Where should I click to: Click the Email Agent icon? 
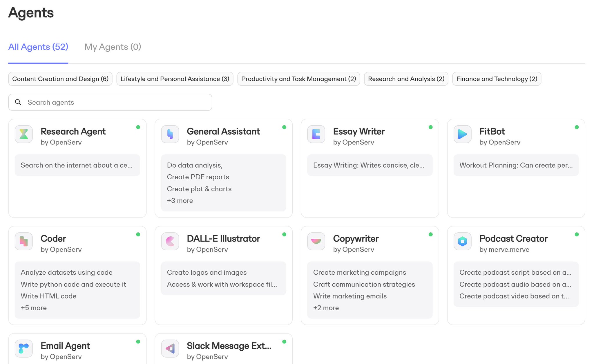24,348
